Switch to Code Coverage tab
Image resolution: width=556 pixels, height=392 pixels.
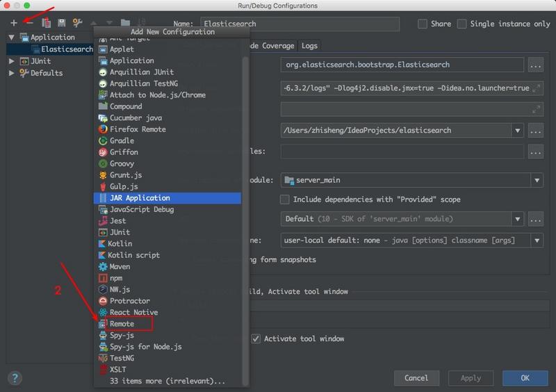pos(272,46)
